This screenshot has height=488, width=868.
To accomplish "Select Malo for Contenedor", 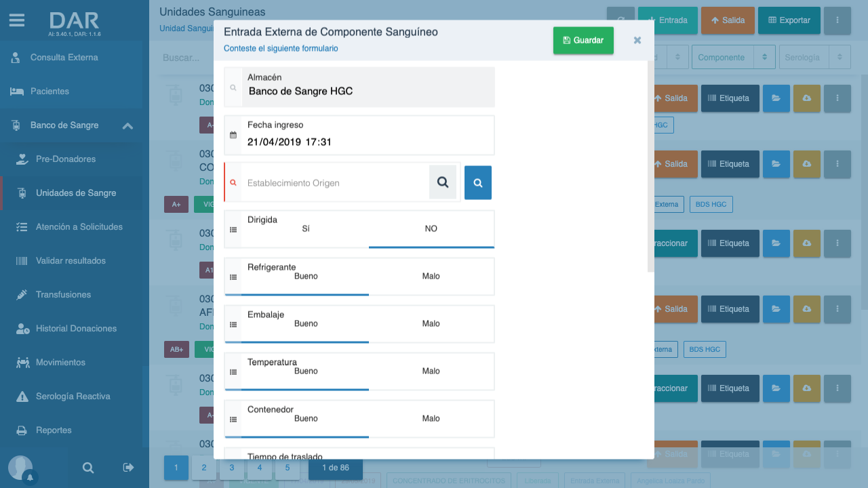I will [431, 419].
